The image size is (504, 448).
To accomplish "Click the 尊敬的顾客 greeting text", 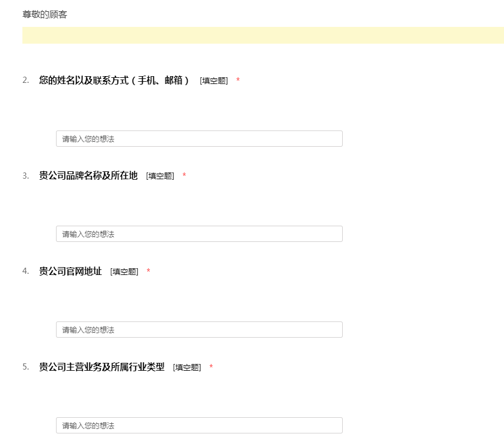I will point(45,15).
